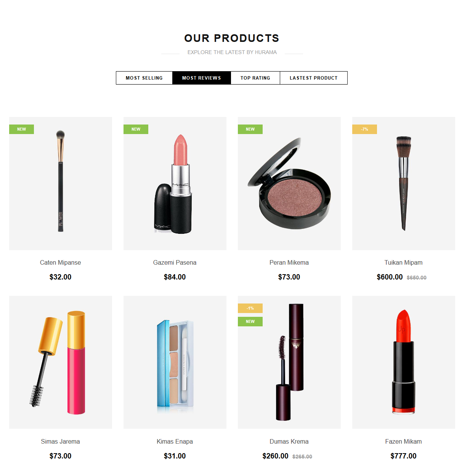Open the Kimas Enapa palette image
Viewport: 462px width, 476px height.
[175, 362]
